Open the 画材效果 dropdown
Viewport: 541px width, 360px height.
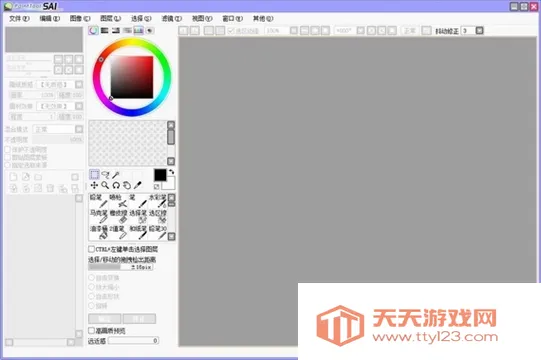click(79, 106)
